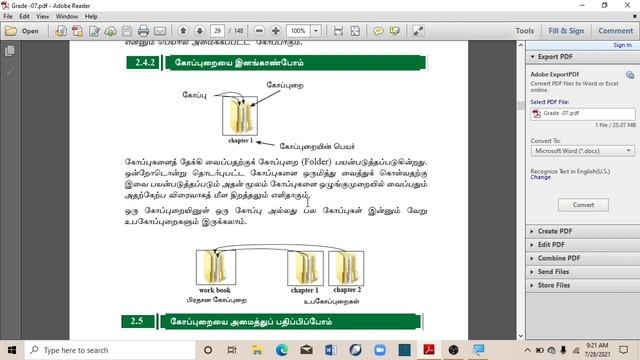Click the Convert PDF toolbar icon
The height and width of the screenshot is (360, 640).
click(78, 31)
